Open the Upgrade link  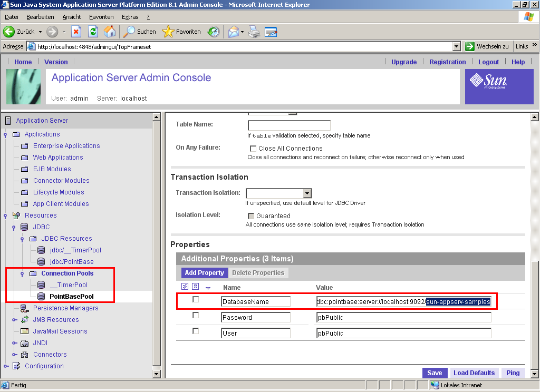pos(403,62)
